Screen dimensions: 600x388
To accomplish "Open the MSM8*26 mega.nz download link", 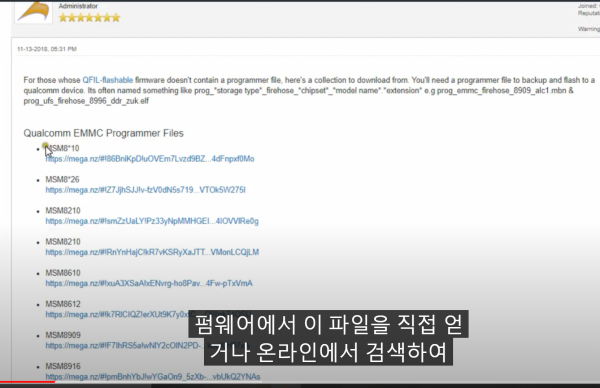I will tap(145, 190).
